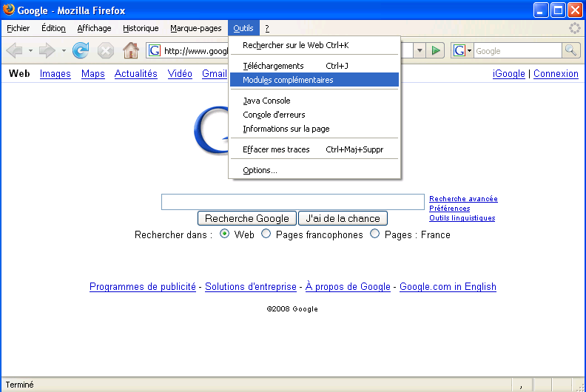Open the Images link
Image resolution: width=586 pixels, height=392 pixels.
55,74
